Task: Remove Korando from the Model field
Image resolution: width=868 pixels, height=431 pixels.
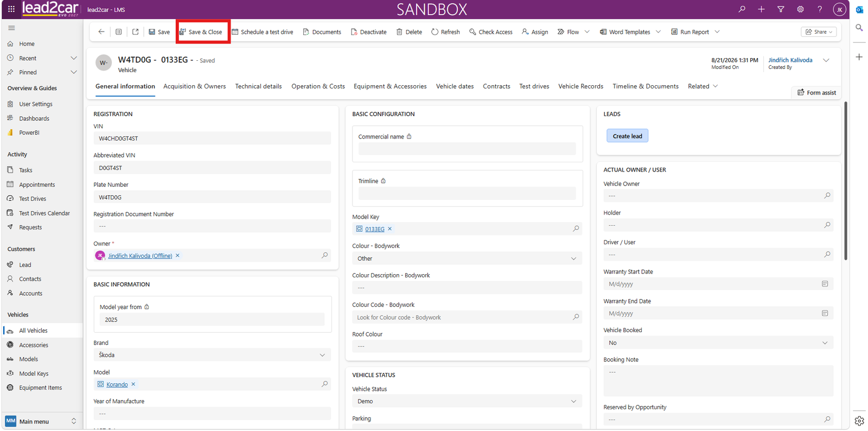Action: tap(133, 384)
